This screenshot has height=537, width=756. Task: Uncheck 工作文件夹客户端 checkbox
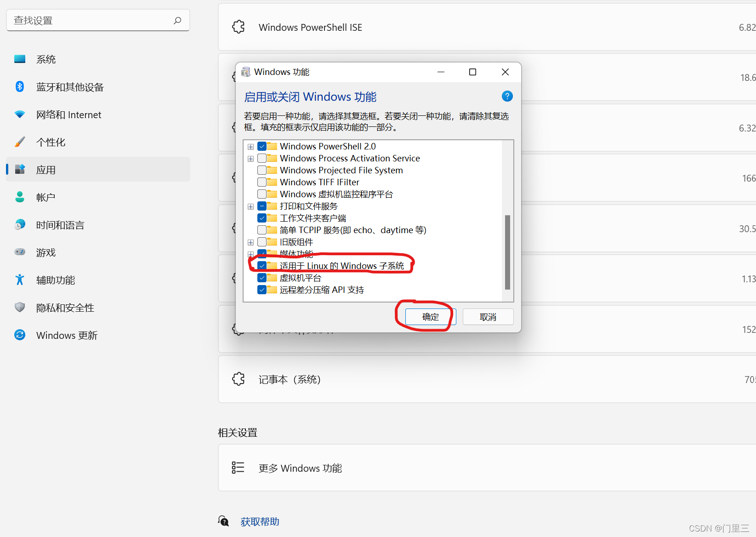pyautogui.click(x=262, y=218)
